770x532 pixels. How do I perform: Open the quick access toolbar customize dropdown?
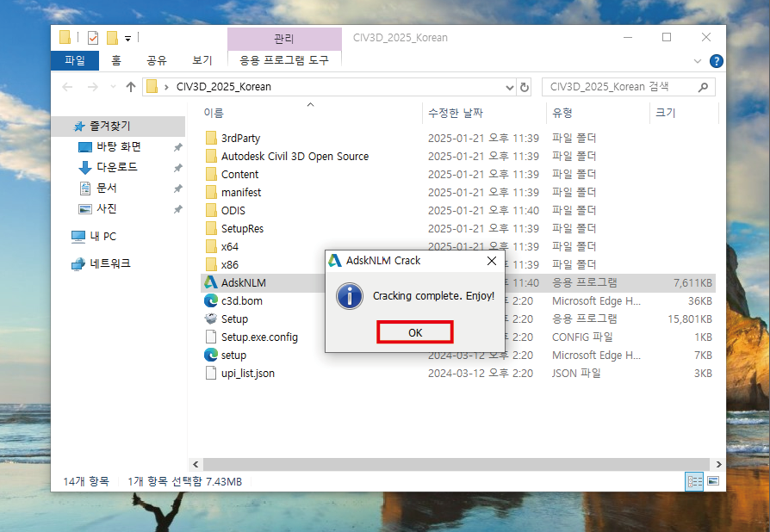click(127, 38)
